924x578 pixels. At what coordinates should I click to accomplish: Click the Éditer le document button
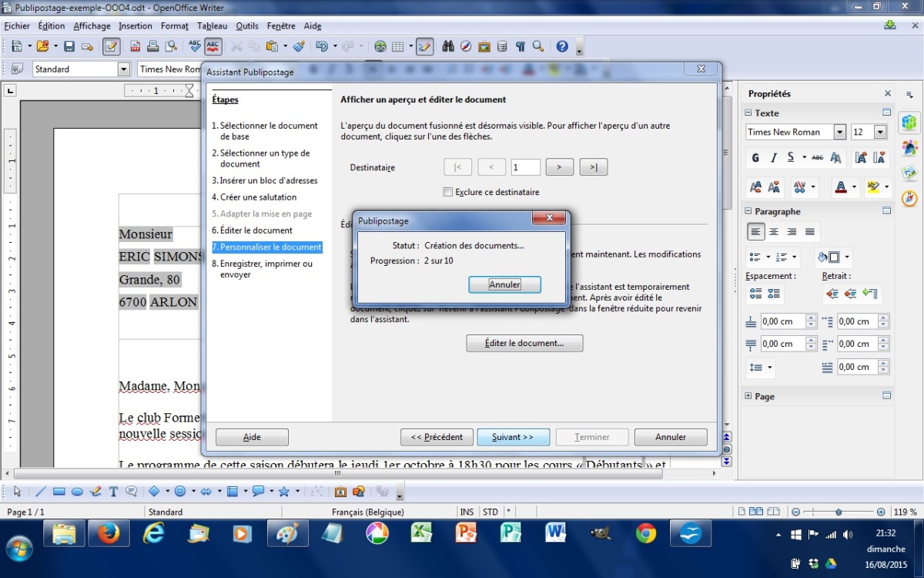click(524, 343)
